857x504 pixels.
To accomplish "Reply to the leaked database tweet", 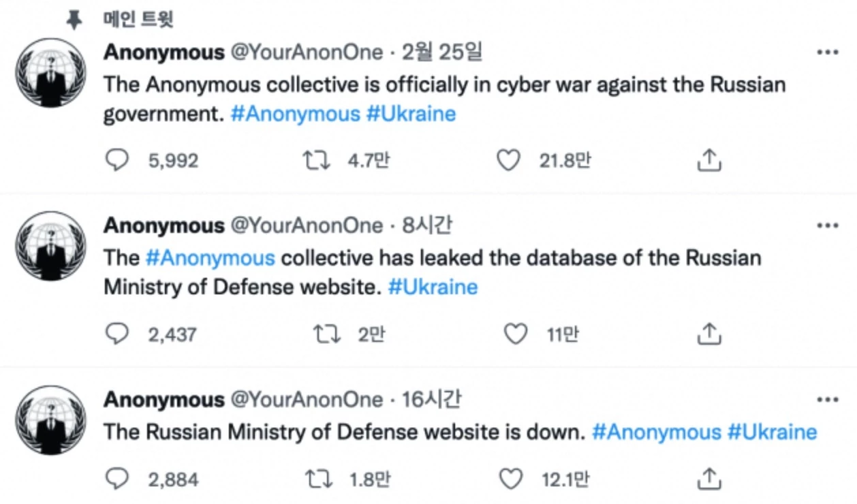I will 118,334.
